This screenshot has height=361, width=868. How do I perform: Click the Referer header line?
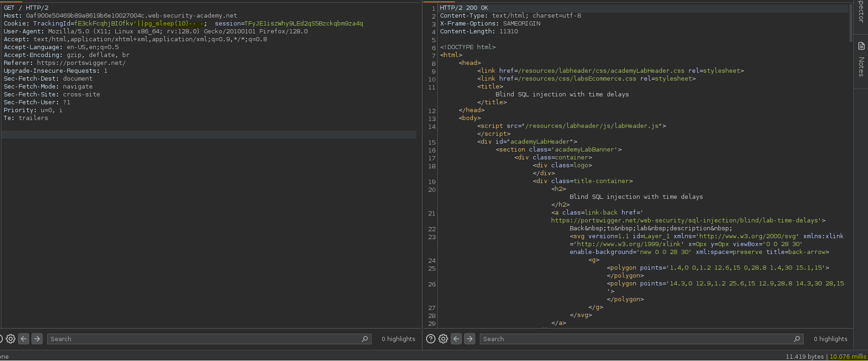(65, 63)
